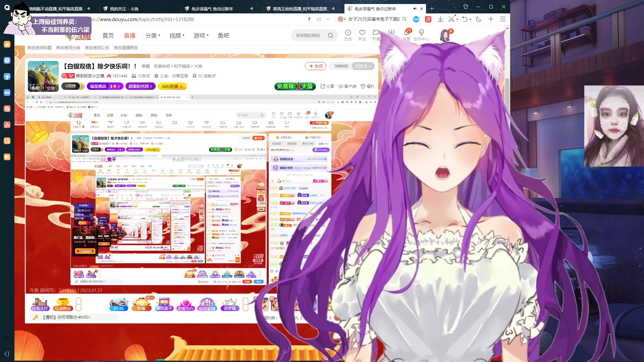The width and height of the screenshot is (644, 362).
Task: Click the red PDF sidebar icon
Action: coord(7,125)
